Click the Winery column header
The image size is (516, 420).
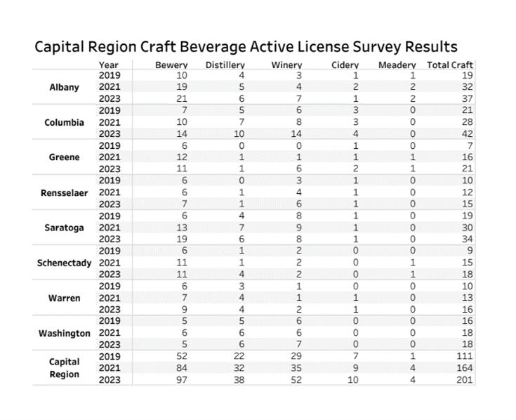[286, 66]
